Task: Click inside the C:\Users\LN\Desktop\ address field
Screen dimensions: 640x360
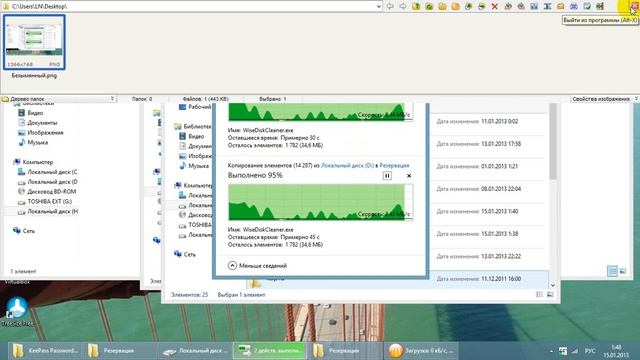Action: tap(192, 6)
